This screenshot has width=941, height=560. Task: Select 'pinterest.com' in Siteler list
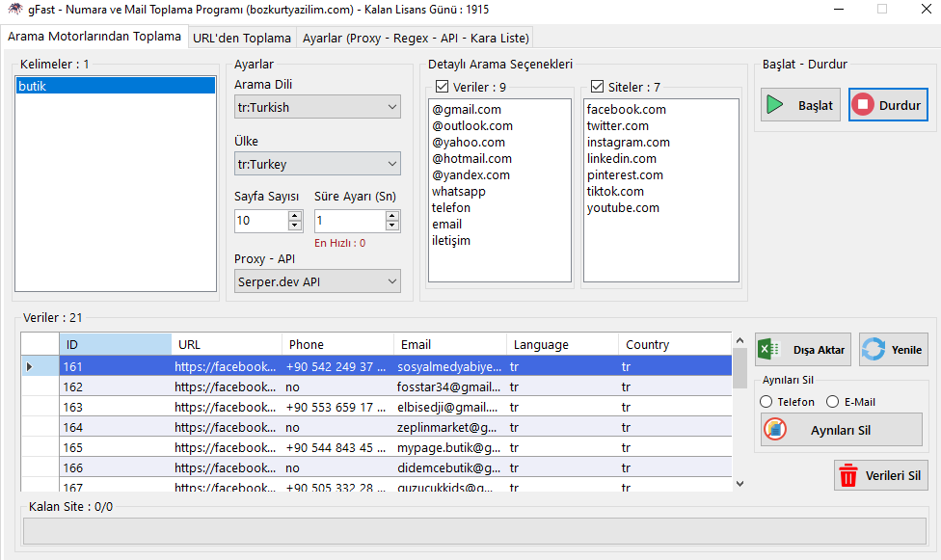click(x=625, y=174)
